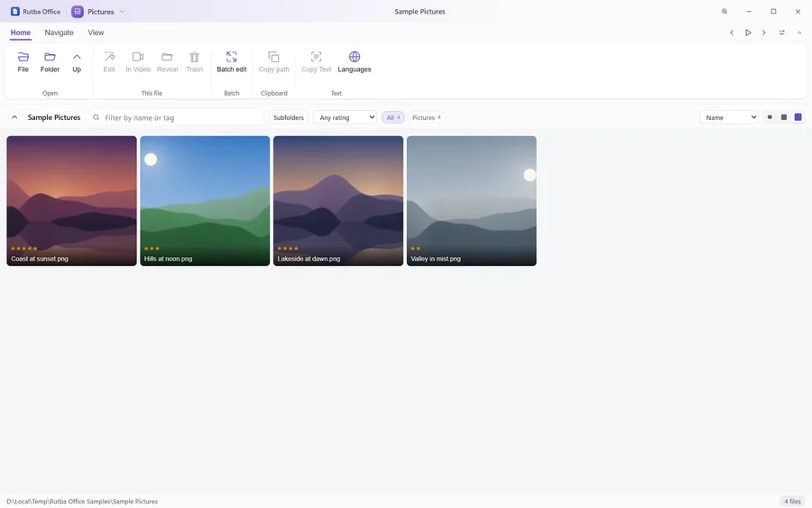Choose medium thumbnail size
This screenshot has width=812, height=508.
(x=784, y=117)
